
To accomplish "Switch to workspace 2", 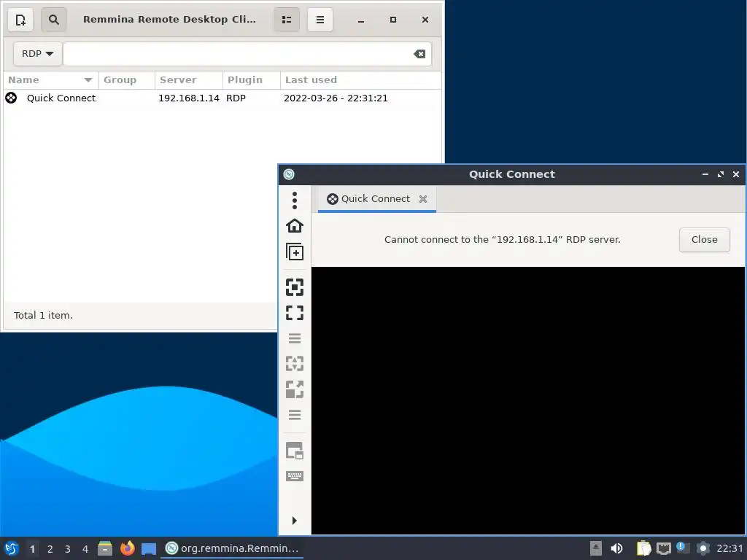I will click(x=50, y=549).
